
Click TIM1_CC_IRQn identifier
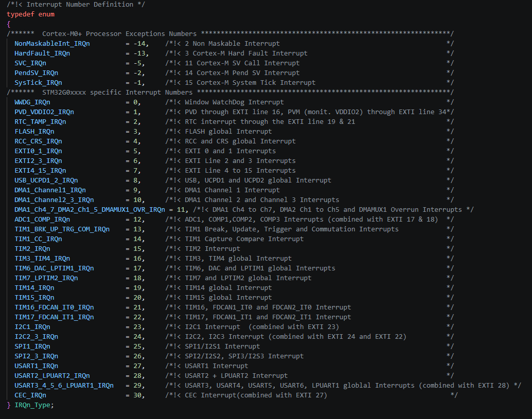pos(38,240)
